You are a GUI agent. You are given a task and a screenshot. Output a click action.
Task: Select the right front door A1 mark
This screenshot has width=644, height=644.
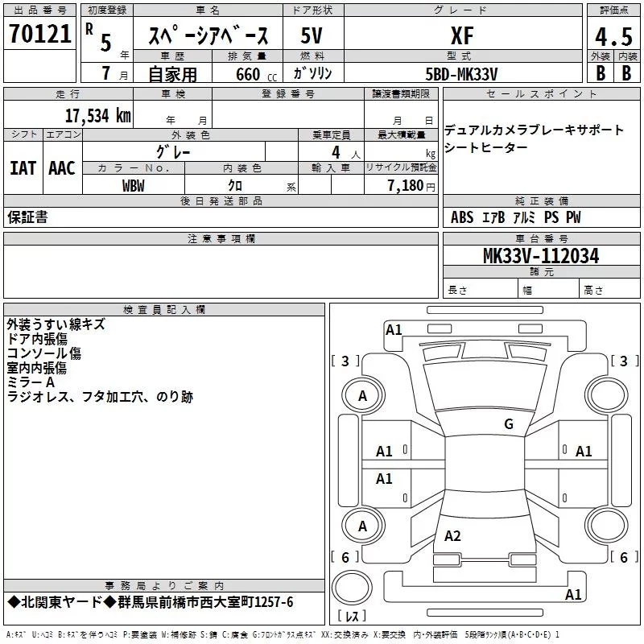583,452
